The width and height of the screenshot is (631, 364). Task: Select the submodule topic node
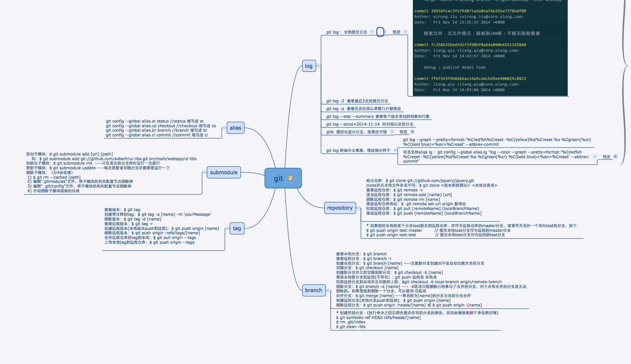(x=224, y=172)
